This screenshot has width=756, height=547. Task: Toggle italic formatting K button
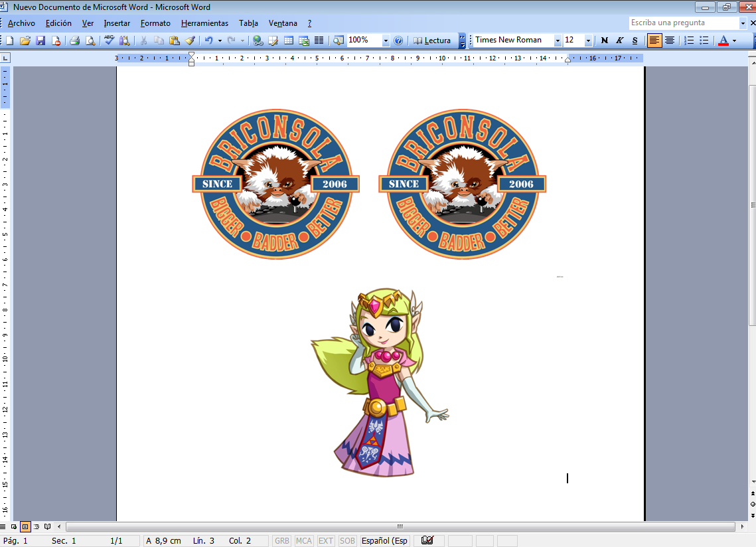(619, 40)
